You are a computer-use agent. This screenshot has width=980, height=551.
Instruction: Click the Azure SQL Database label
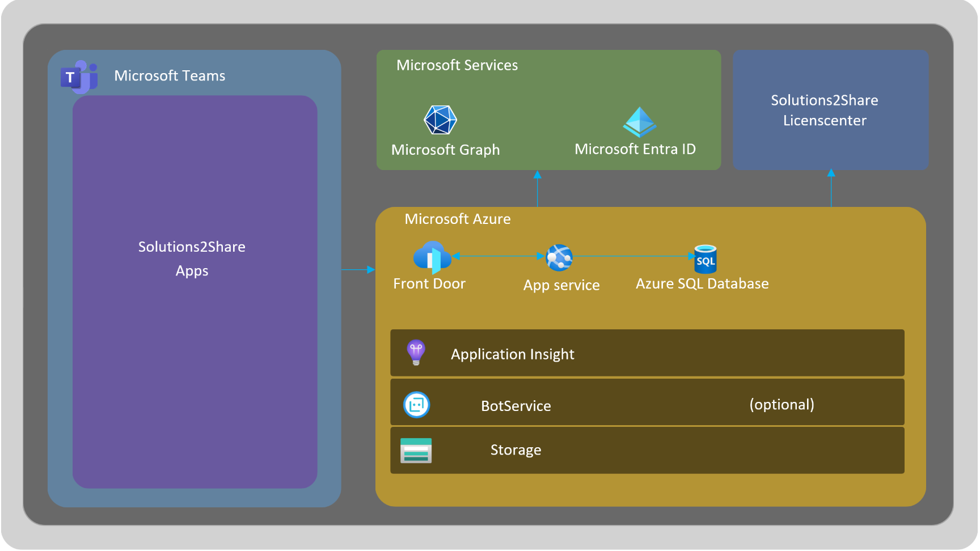coord(702,283)
